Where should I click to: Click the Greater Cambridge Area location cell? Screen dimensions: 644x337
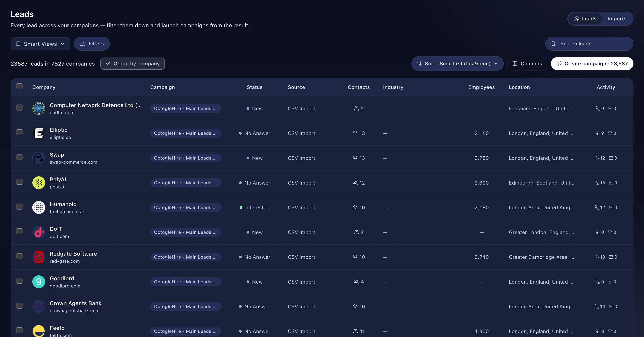click(x=541, y=257)
